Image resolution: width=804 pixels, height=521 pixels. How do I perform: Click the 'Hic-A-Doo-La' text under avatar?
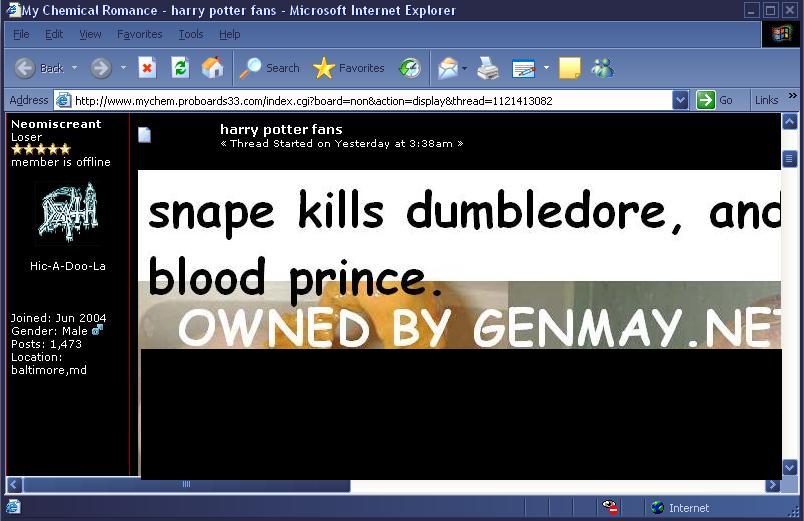point(68,266)
